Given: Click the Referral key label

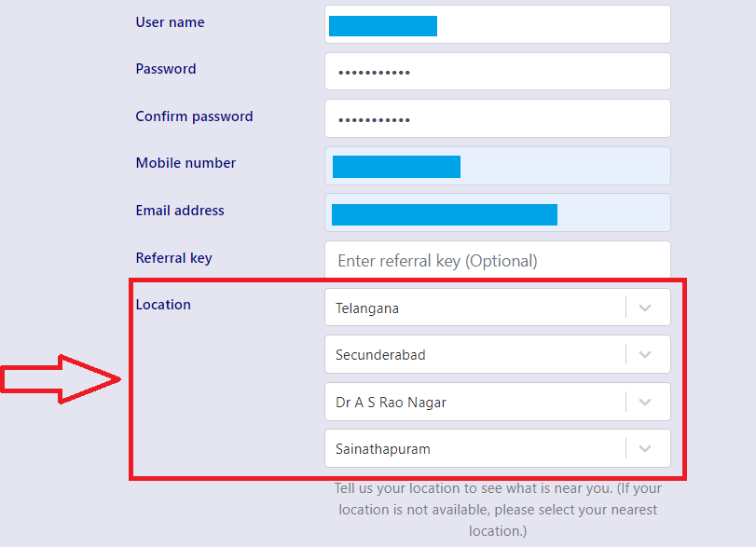Looking at the screenshot, I should tap(173, 258).
